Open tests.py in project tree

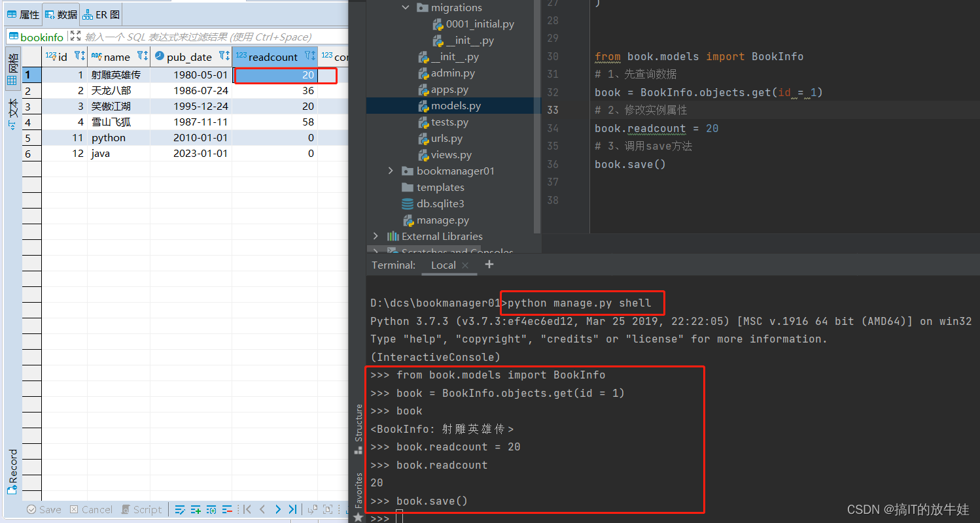coord(443,122)
